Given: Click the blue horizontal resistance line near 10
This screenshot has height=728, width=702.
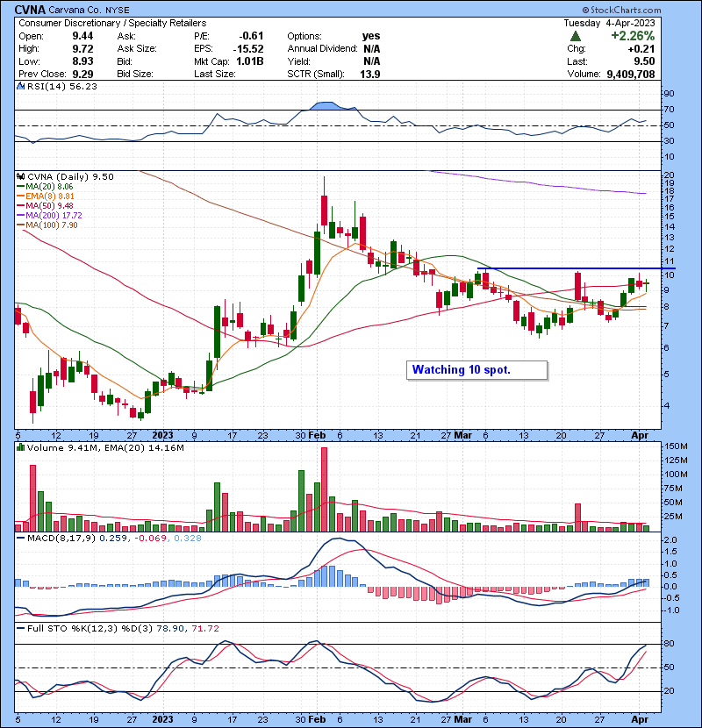Looking at the screenshot, I should (577, 268).
